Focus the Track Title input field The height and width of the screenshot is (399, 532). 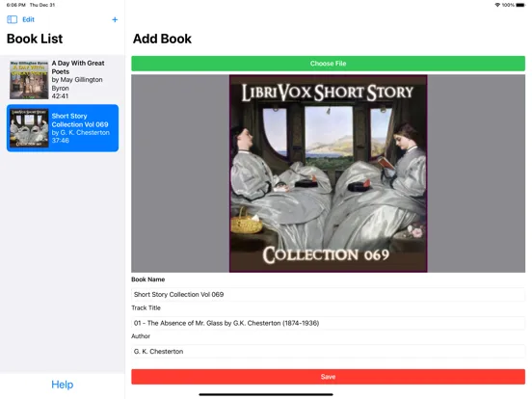328,323
